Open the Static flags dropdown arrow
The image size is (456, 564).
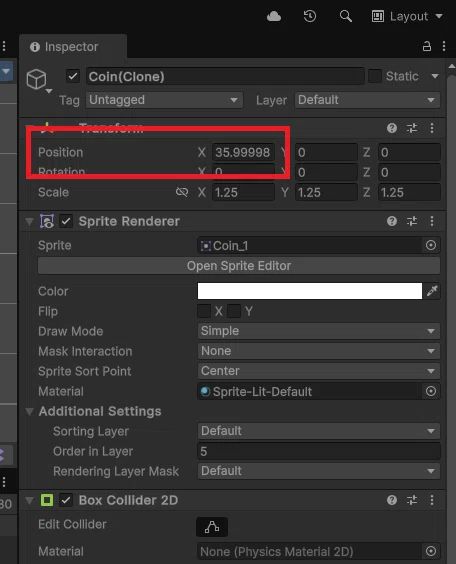click(435, 76)
